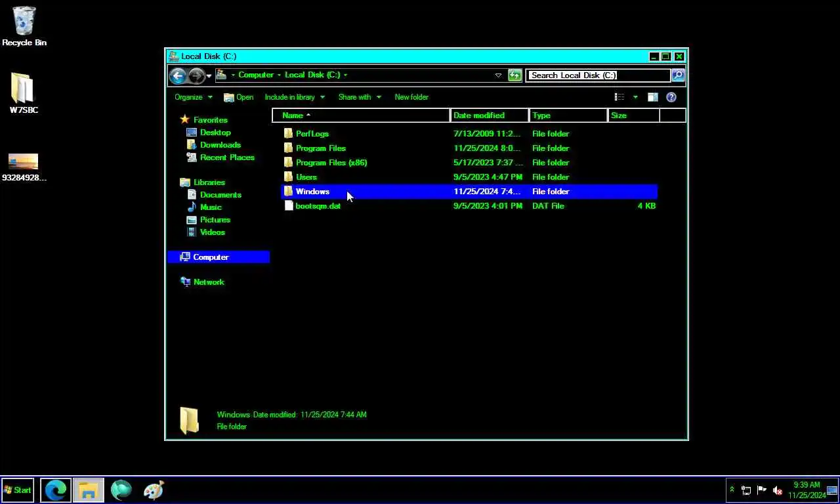
Task: Show hidden tray icons arrow
Action: pos(732,490)
